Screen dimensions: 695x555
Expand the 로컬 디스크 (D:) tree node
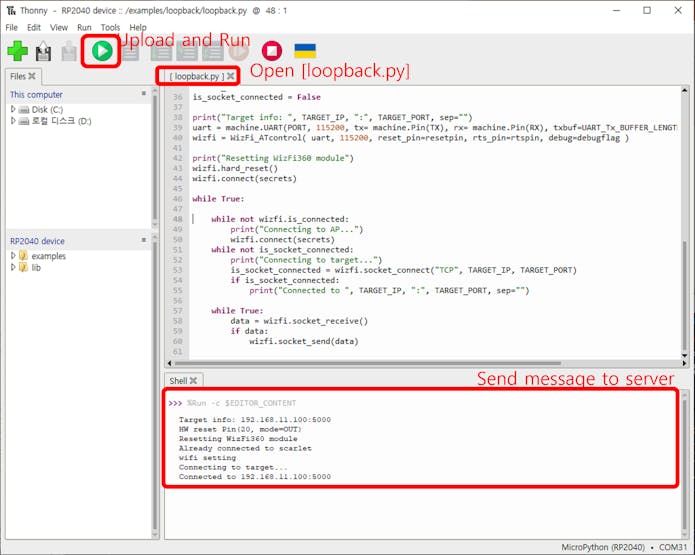[x=13, y=120]
